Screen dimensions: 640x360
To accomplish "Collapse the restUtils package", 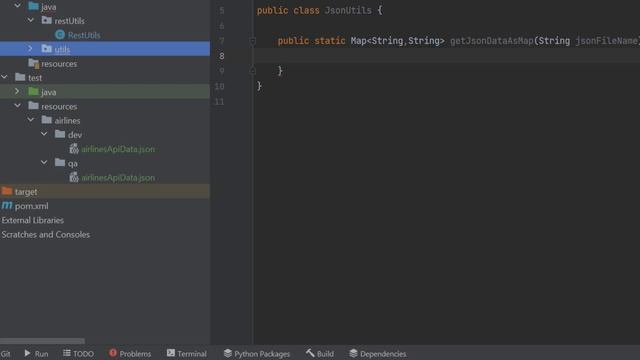I will [x=31, y=20].
